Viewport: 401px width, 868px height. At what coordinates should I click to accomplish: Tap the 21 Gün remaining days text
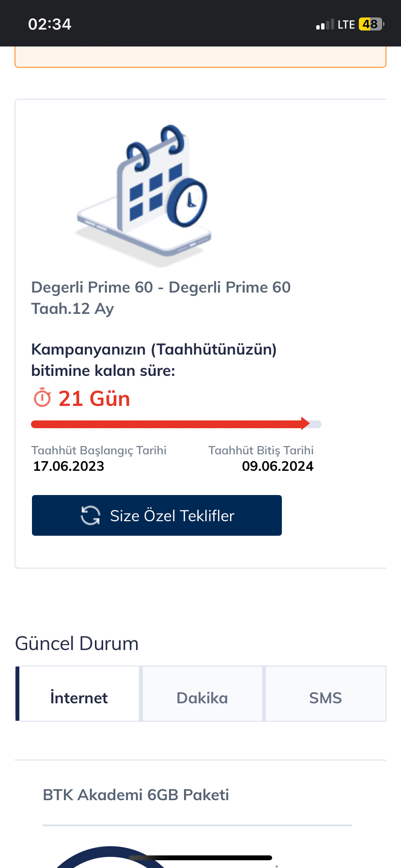(94, 399)
